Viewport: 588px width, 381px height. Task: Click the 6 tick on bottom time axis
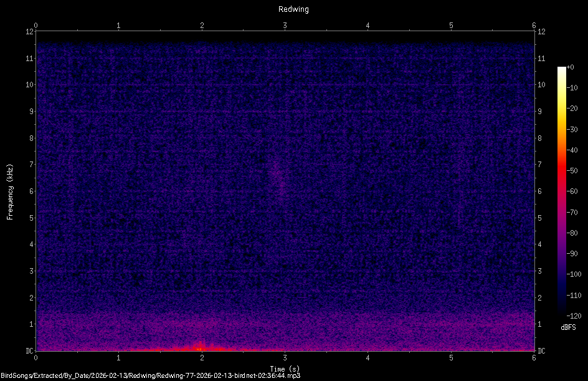click(534, 359)
